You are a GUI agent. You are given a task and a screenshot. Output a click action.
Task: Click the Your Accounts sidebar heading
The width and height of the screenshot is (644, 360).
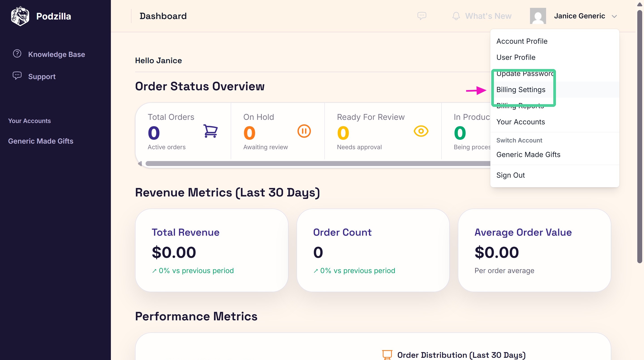click(30, 121)
